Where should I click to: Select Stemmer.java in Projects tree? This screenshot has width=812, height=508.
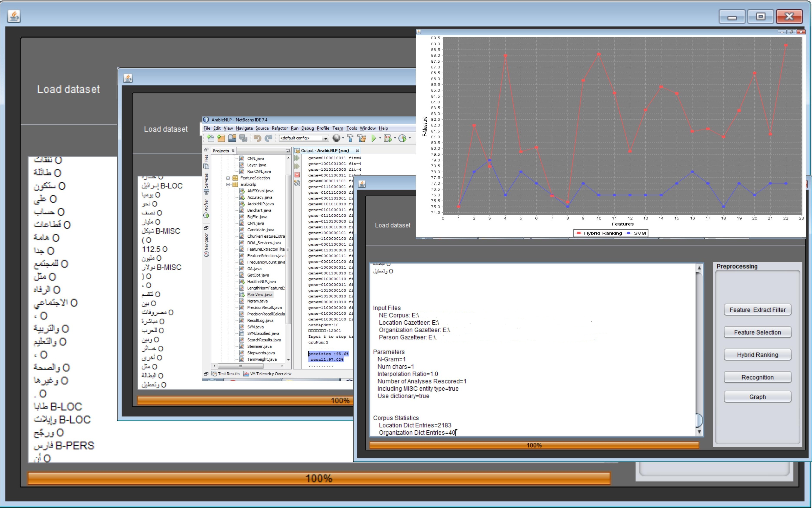tap(259, 346)
